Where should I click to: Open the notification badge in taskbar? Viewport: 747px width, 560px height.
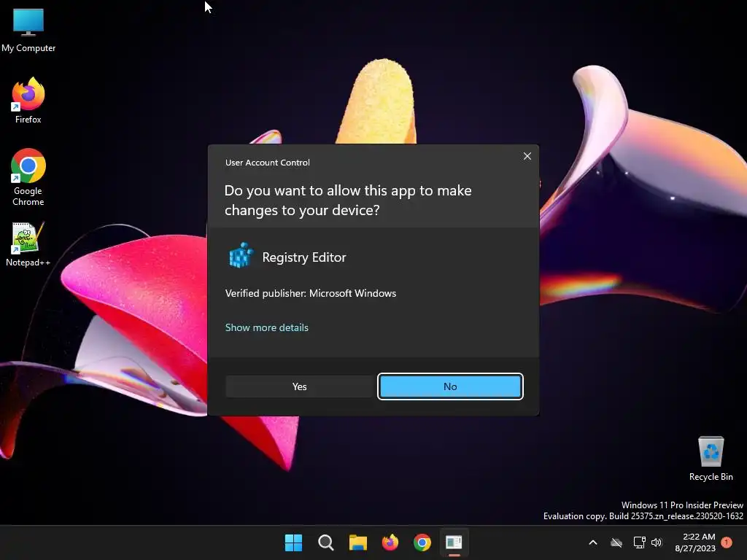coord(727,542)
